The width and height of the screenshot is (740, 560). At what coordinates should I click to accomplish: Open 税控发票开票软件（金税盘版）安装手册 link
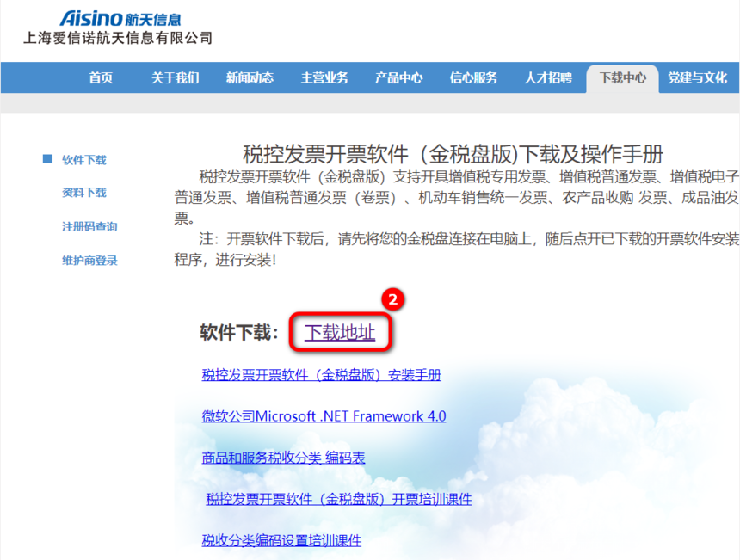tap(322, 375)
